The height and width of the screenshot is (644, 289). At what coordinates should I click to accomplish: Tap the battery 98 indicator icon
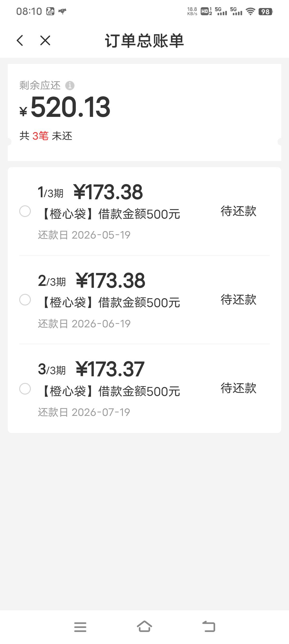(x=265, y=11)
